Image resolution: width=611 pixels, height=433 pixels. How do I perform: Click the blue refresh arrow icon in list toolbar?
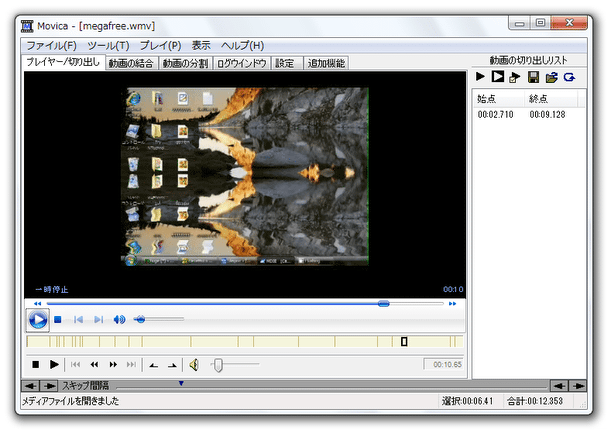coord(569,77)
